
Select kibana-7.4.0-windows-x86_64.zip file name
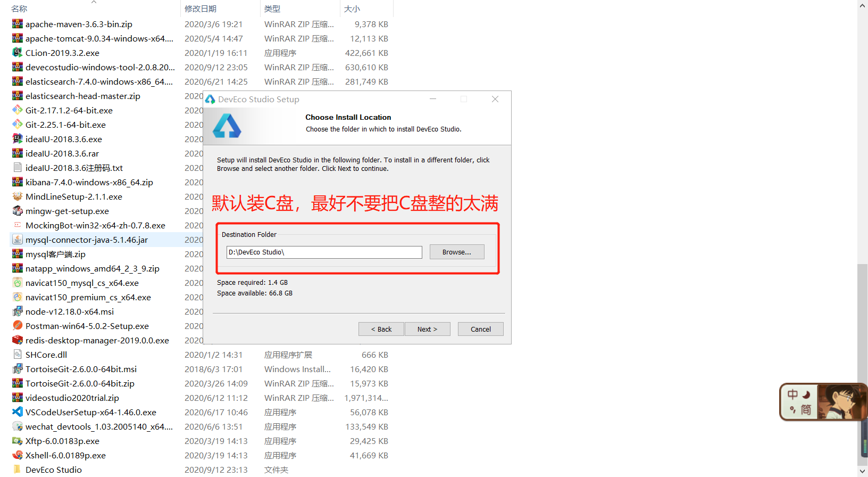(89, 182)
